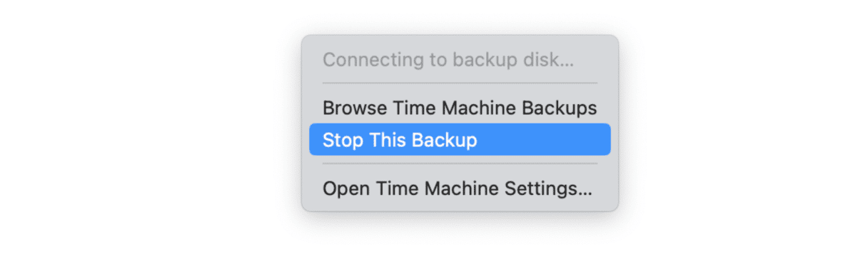Image resolution: width=868 pixels, height=267 pixels.
Task: Click the last item in the menu
Action: coord(460,188)
